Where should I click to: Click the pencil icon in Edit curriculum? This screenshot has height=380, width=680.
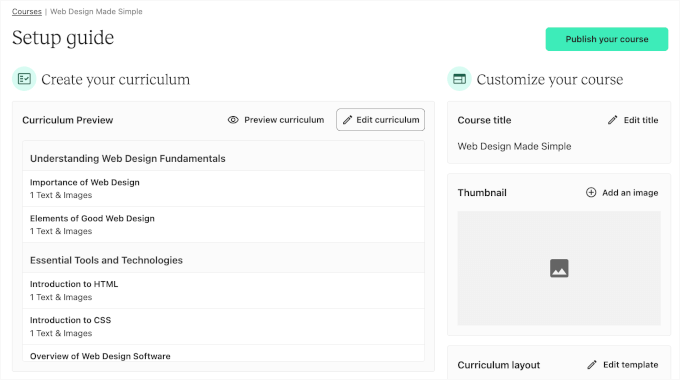[347, 120]
